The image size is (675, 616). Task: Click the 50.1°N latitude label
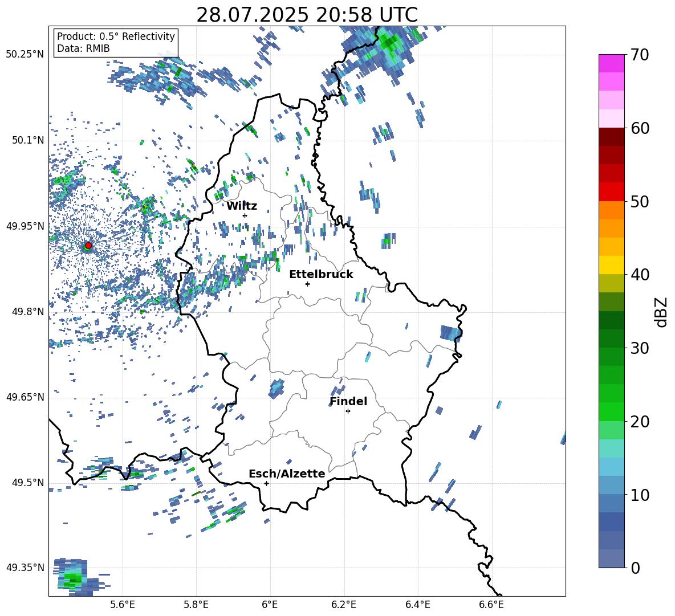point(28,140)
